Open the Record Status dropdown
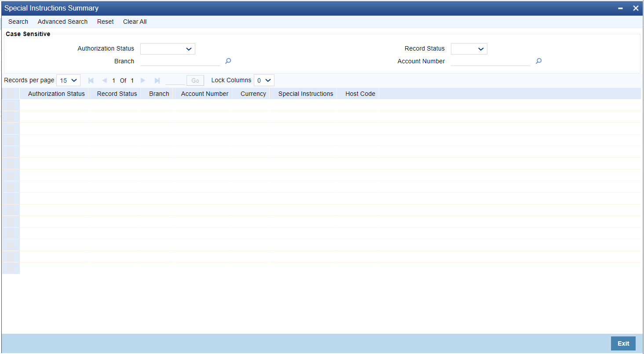The height and width of the screenshot is (354, 644). tap(469, 49)
